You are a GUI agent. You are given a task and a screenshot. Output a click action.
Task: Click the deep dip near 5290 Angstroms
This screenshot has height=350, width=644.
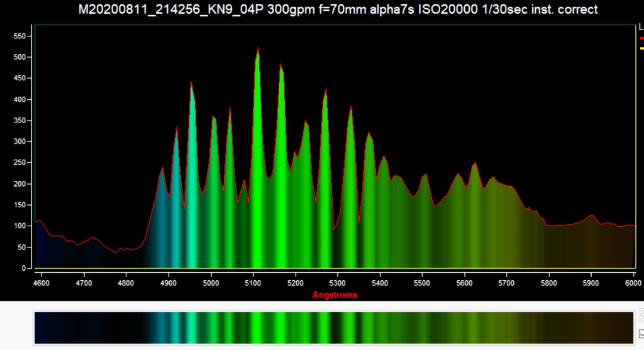pyautogui.click(x=334, y=229)
